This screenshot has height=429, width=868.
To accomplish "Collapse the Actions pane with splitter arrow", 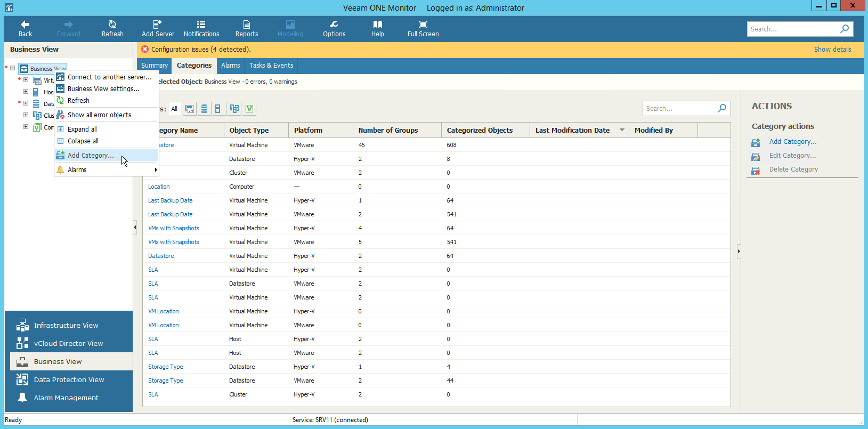I will [739, 251].
